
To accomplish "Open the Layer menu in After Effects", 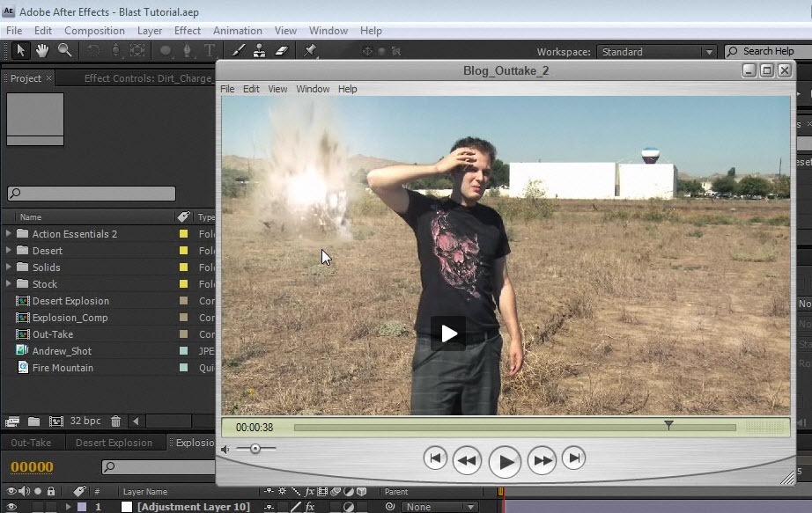I will point(150,31).
